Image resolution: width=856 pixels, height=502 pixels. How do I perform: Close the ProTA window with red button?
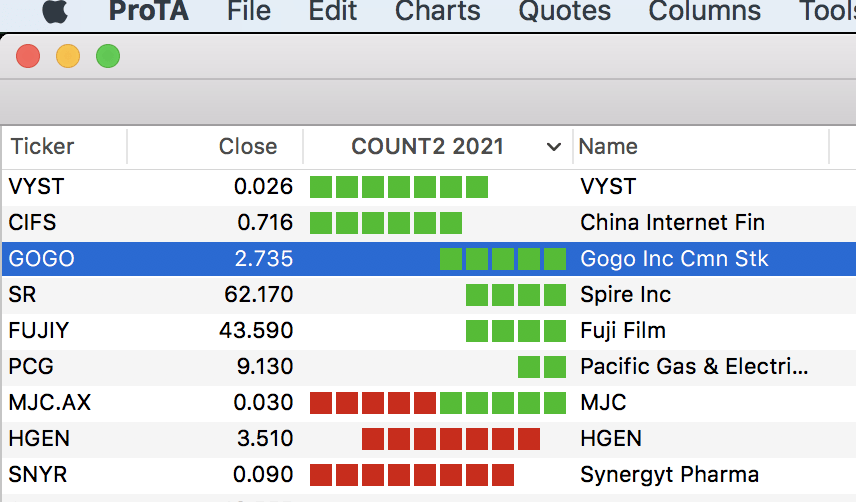point(28,56)
